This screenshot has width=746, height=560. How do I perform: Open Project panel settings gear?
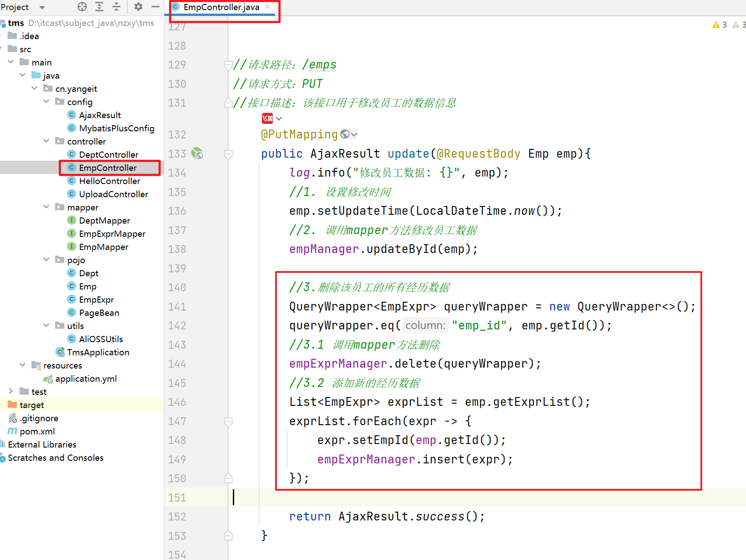click(138, 7)
